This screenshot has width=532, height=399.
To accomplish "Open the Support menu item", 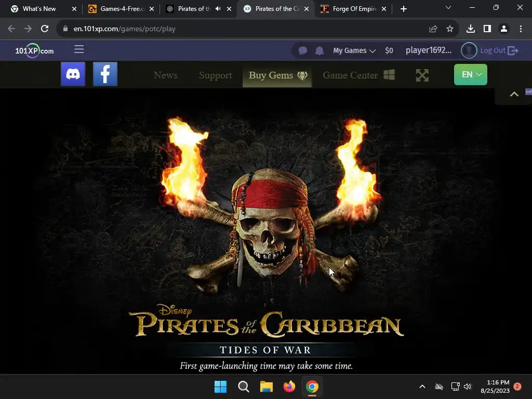I will (216, 75).
